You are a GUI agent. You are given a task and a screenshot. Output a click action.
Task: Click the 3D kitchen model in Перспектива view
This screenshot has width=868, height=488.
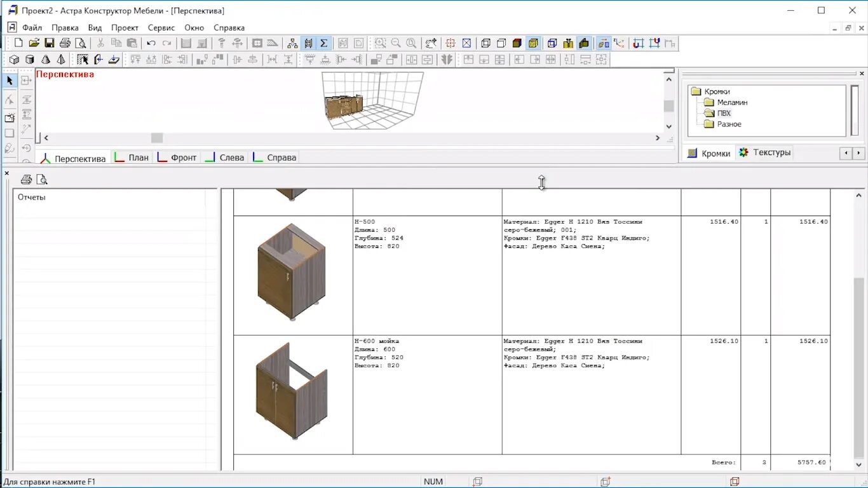343,105
